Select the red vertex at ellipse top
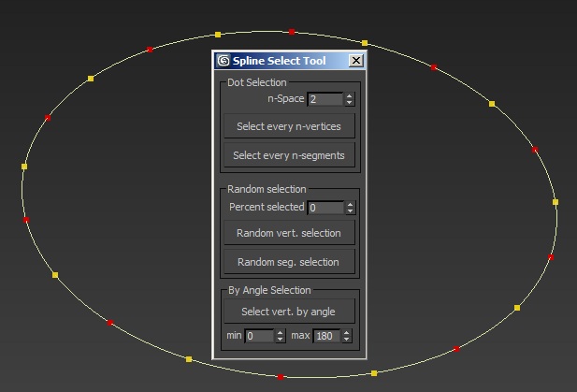The image size is (577, 392). coord(292,32)
